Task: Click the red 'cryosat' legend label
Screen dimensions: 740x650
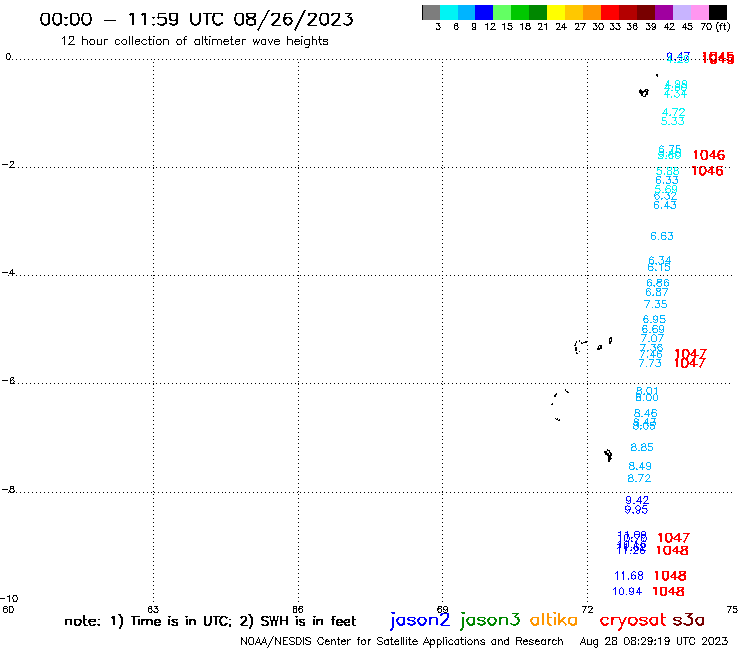Action: [633, 620]
